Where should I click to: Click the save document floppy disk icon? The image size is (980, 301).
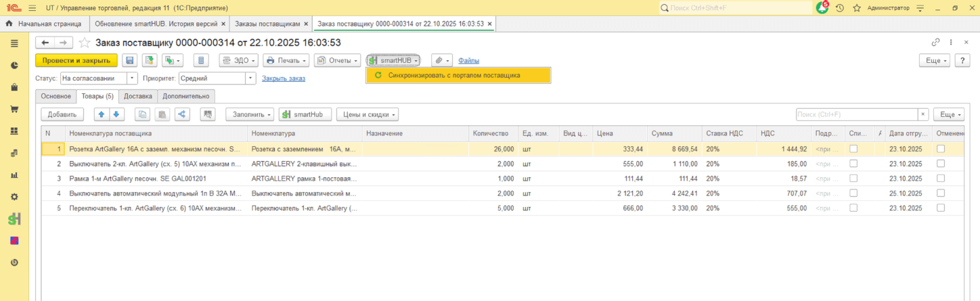pos(130,60)
